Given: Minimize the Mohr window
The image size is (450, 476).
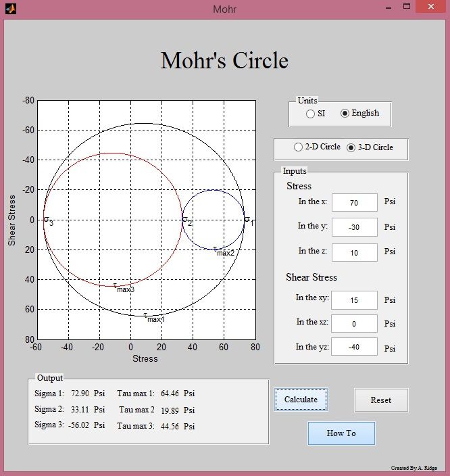Looking at the screenshot, I should [x=389, y=7].
